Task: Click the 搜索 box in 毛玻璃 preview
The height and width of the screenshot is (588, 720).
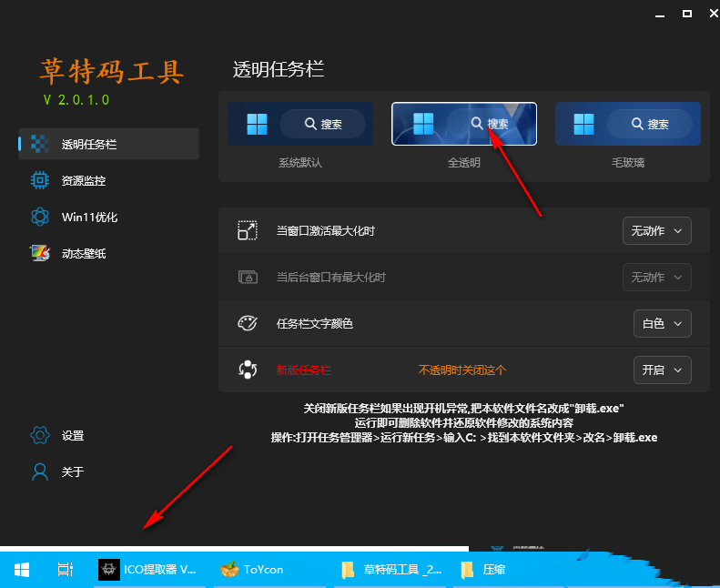Action: coord(650,124)
